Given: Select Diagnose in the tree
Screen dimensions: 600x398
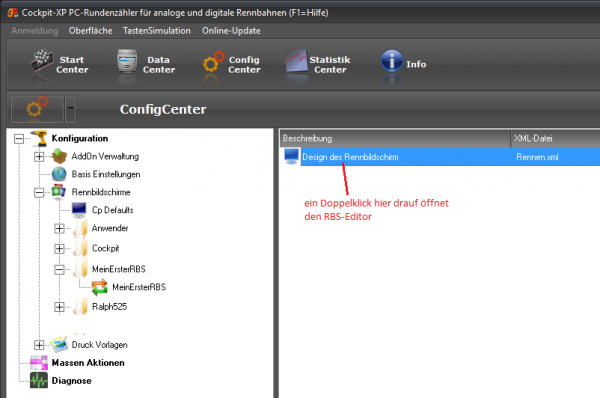Looking at the screenshot, I should coord(72,380).
